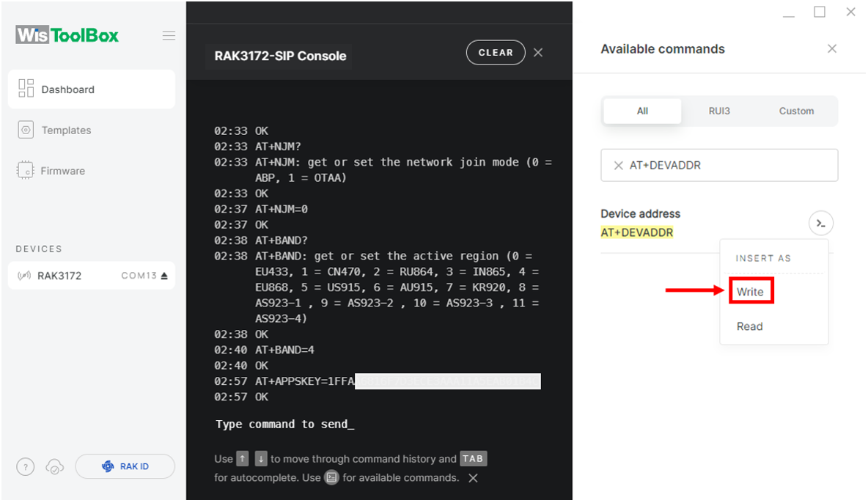Click the RAK3172 signal icon
The width and height of the screenshot is (868, 500).
click(x=24, y=275)
